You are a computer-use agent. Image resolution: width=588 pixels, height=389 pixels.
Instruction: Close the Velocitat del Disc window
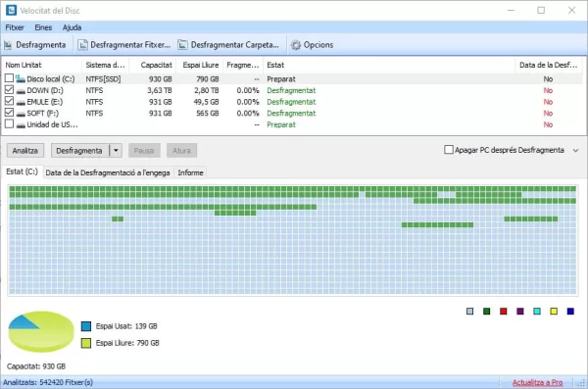tap(571, 10)
